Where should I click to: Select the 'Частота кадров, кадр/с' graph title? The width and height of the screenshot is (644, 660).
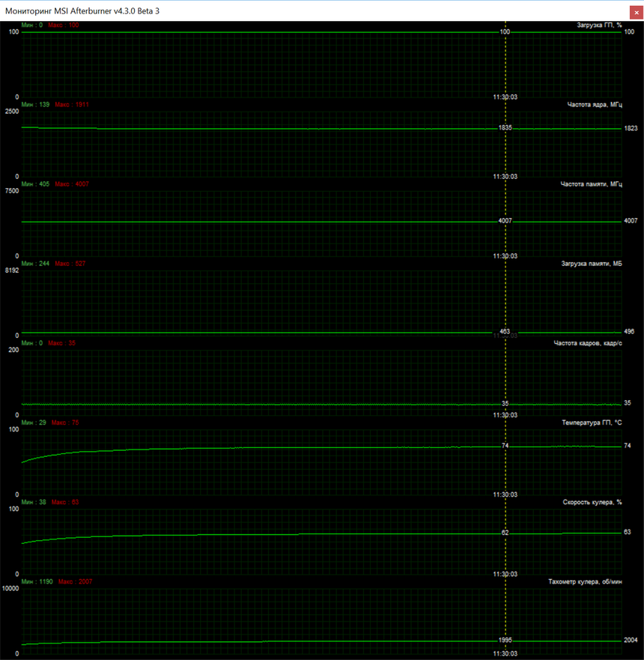click(588, 343)
